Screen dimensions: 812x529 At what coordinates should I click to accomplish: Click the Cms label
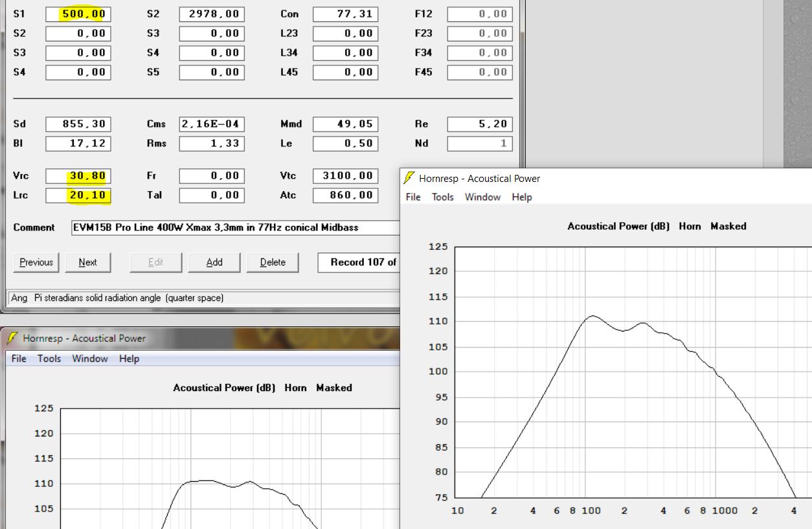pyautogui.click(x=156, y=124)
